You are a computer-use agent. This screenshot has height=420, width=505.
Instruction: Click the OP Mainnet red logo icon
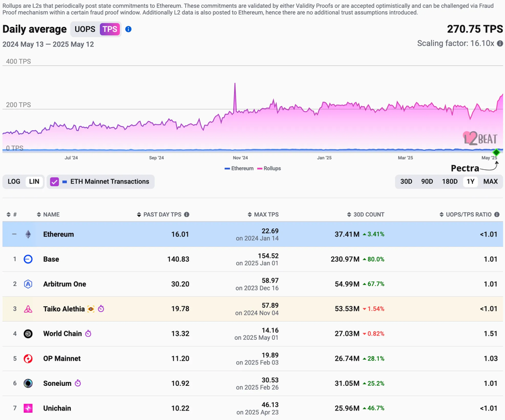(28, 358)
